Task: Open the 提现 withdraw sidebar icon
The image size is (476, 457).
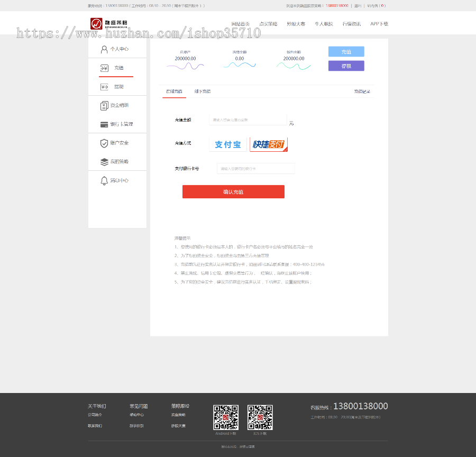Action: point(105,87)
